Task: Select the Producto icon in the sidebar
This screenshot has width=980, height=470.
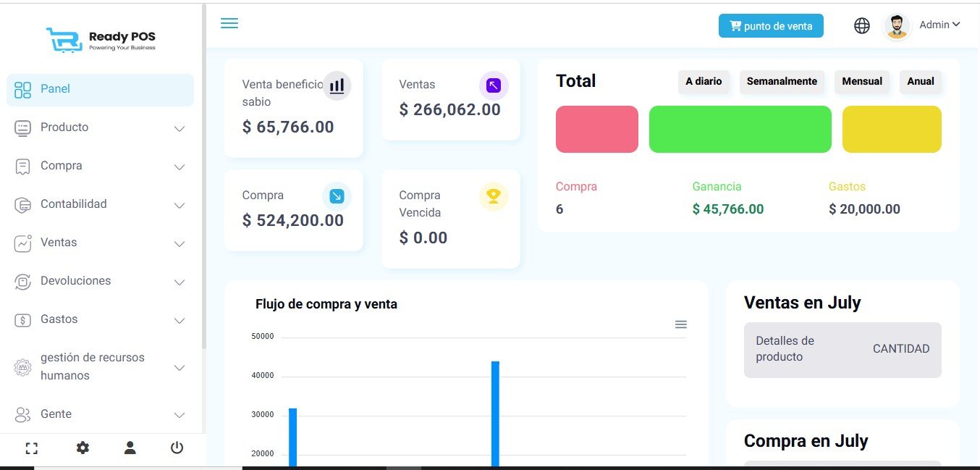Action: 21,127
